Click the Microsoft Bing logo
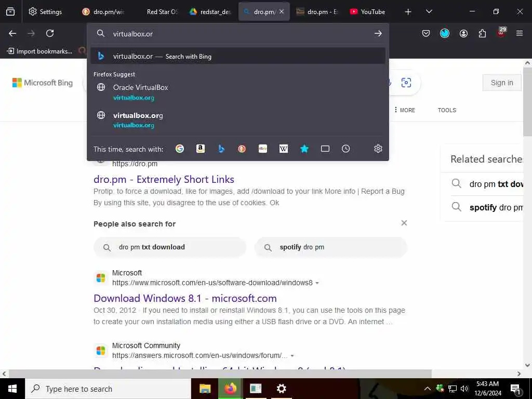The height and width of the screenshot is (399, 532). tap(43, 83)
